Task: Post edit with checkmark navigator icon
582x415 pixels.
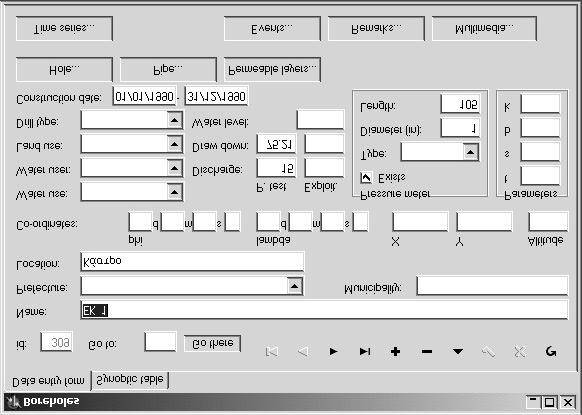Action: [489, 351]
